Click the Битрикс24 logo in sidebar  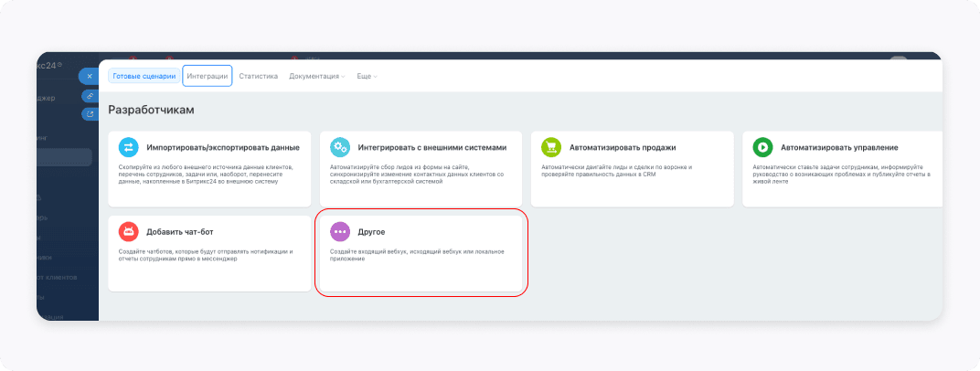tap(49, 66)
